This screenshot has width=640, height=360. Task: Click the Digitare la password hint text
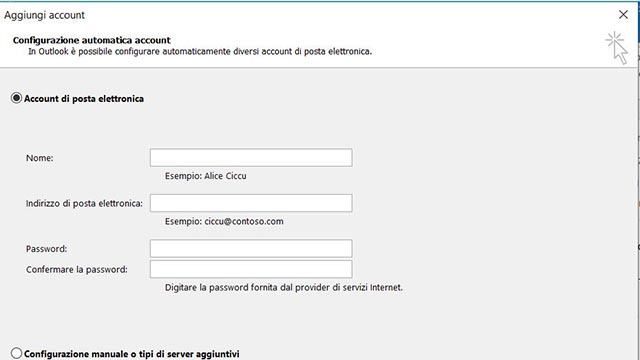tap(284, 287)
